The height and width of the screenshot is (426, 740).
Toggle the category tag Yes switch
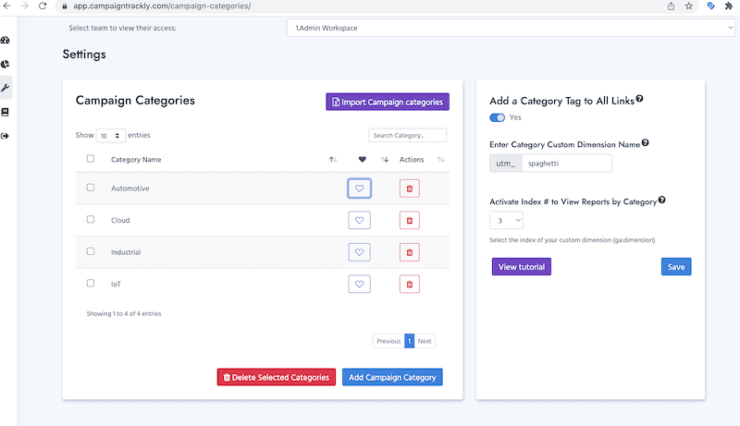pos(497,117)
